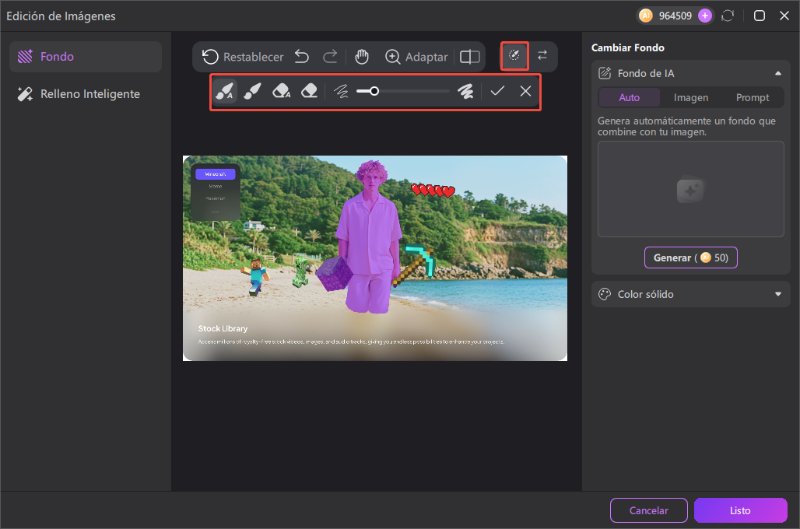Maximize the Edición de Imágenes window

[759, 16]
